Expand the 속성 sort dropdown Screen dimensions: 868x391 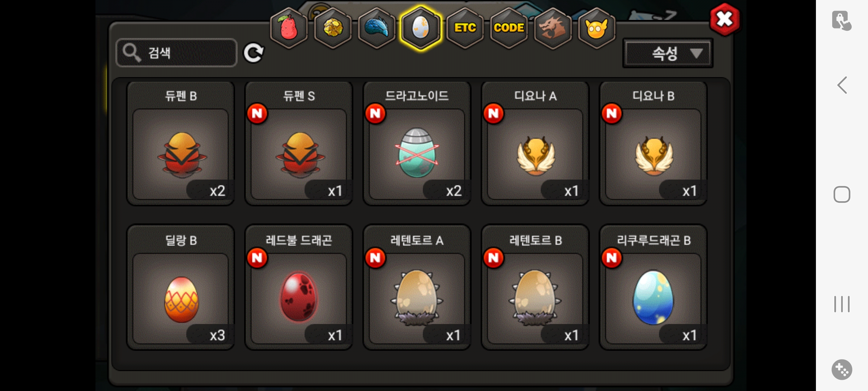[668, 53]
